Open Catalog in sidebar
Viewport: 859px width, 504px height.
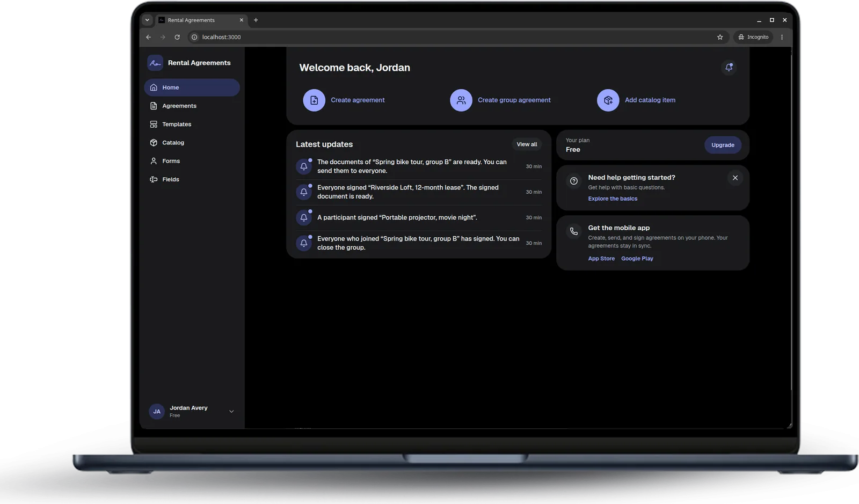point(192,143)
